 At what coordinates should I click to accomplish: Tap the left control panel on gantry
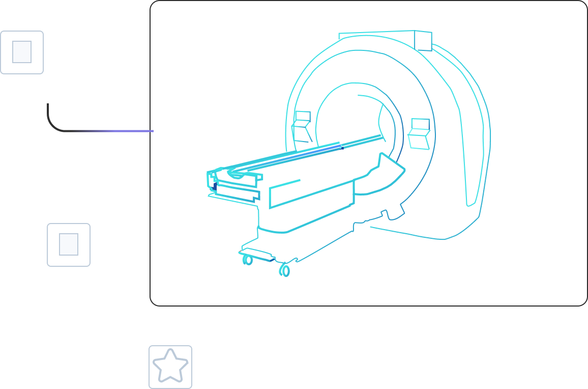click(301, 126)
